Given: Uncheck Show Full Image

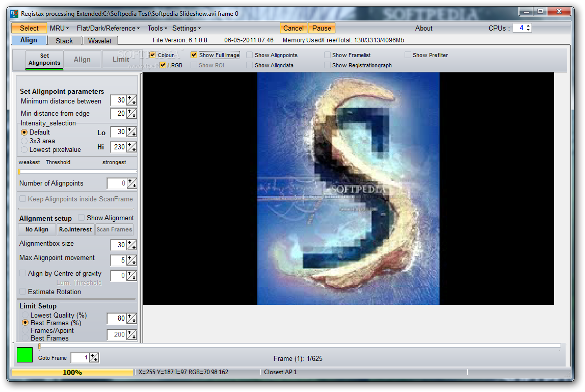Looking at the screenshot, I should pos(194,55).
